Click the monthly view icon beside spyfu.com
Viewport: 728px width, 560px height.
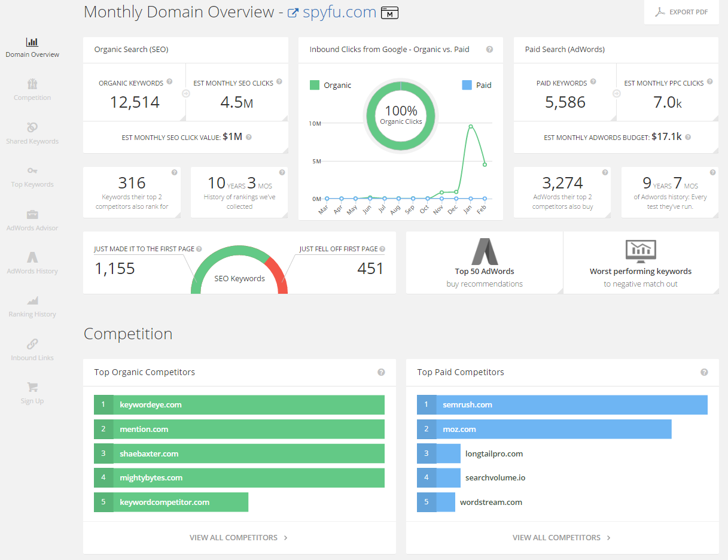(390, 13)
